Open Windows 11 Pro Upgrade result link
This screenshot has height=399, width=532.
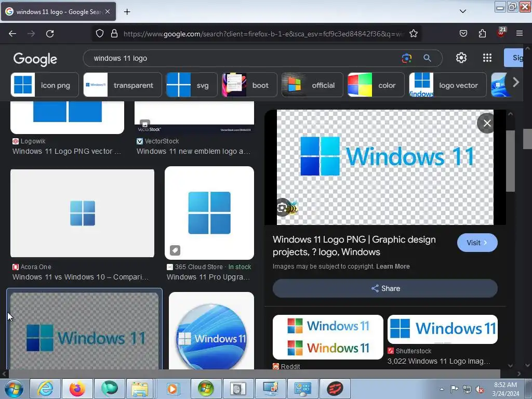pos(208,277)
